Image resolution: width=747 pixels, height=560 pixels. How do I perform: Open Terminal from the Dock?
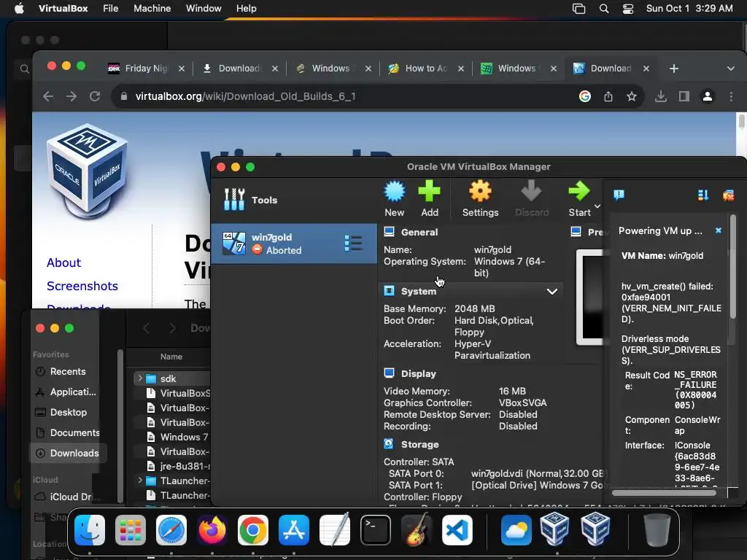[376, 530]
